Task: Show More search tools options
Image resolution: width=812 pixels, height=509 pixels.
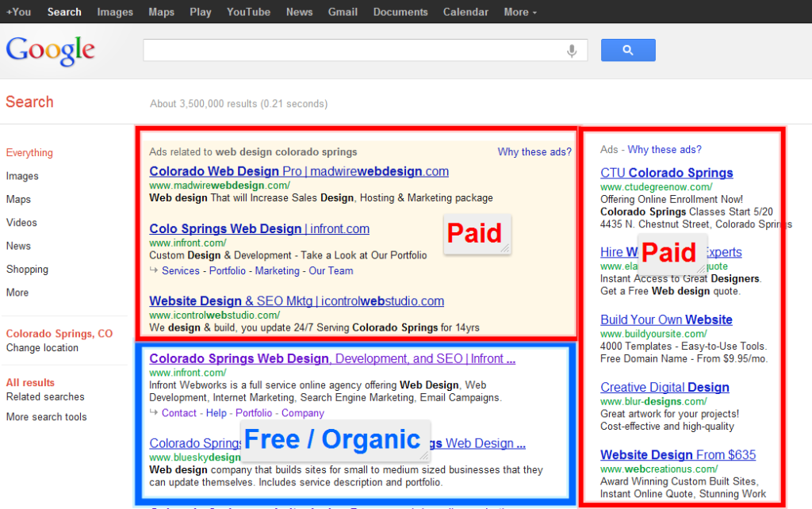Action: (x=46, y=417)
